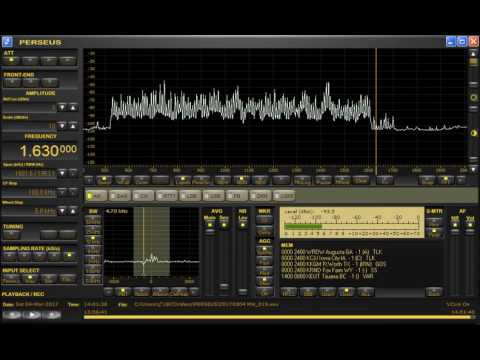Select the lit third BW filter button

coord(93,240)
